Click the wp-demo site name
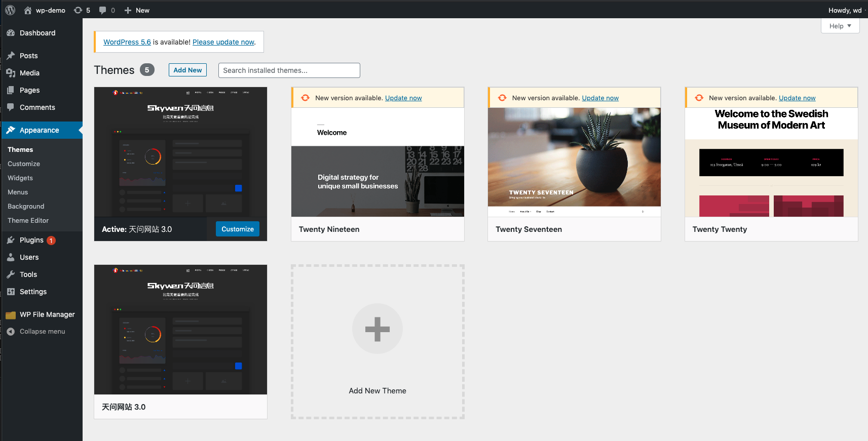868x441 pixels. [51, 10]
